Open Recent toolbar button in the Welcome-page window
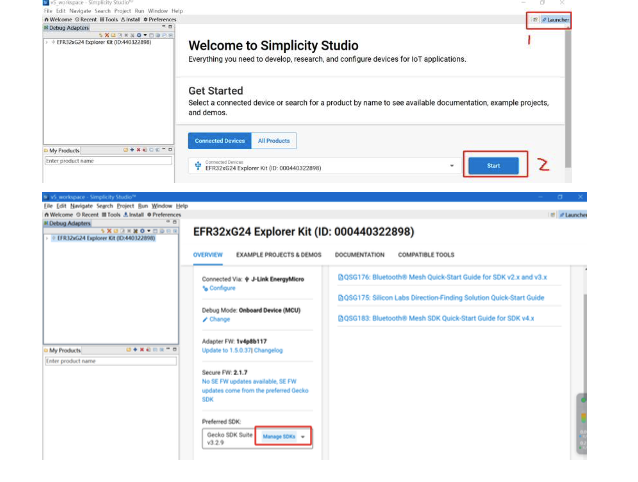 (x=86, y=20)
